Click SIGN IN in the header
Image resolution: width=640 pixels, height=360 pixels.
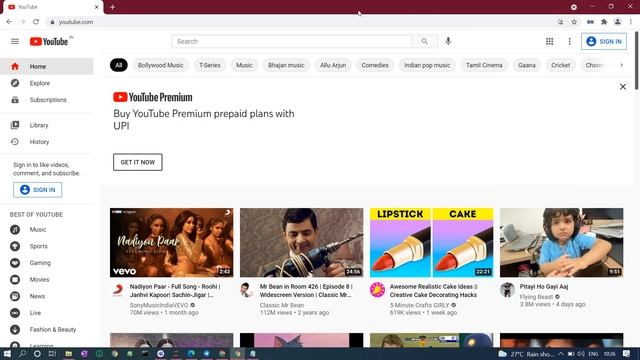(604, 41)
